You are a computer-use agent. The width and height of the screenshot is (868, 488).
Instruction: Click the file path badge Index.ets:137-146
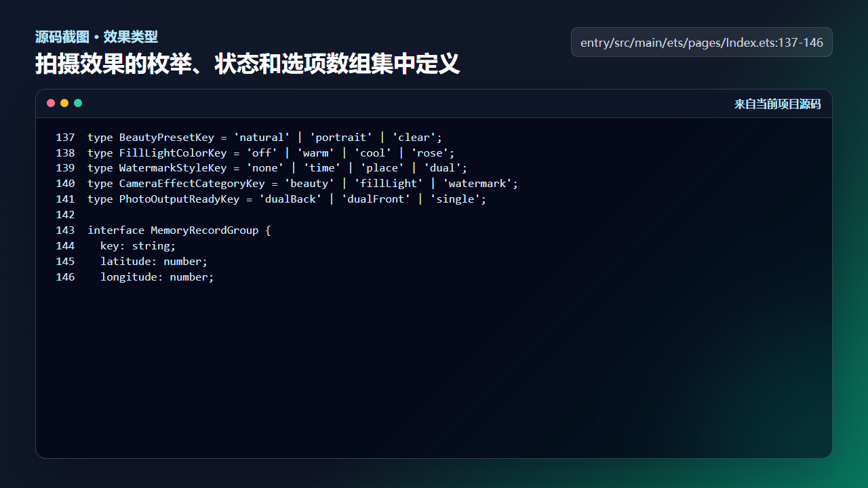pyautogui.click(x=702, y=42)
